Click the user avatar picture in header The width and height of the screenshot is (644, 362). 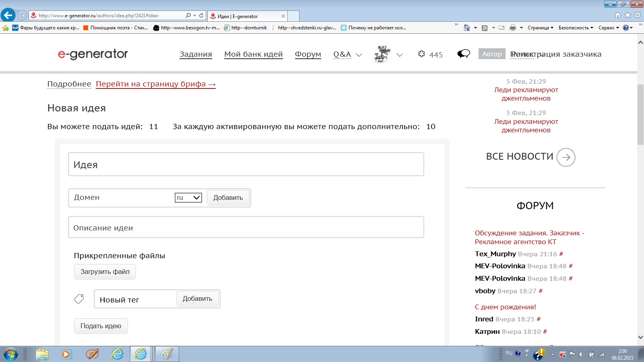(x=382, y=54)
